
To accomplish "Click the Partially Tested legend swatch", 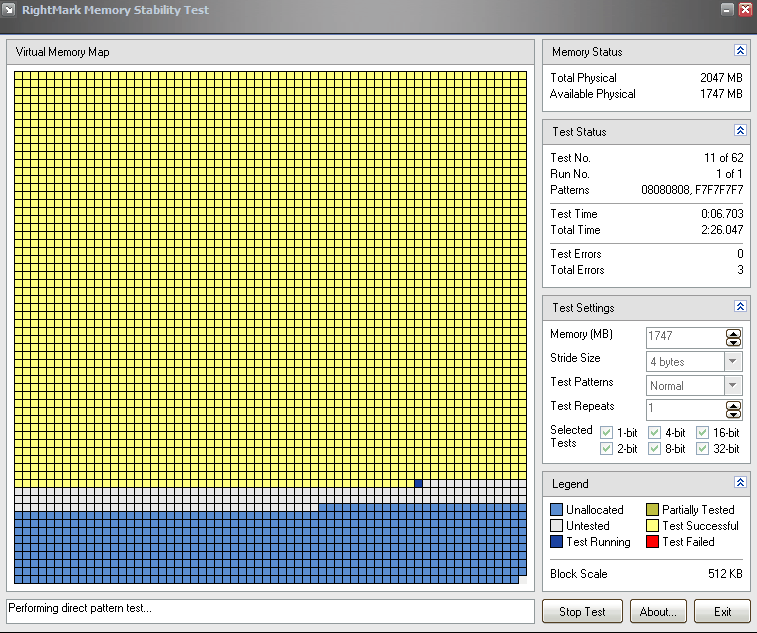I will pos(652,509).
